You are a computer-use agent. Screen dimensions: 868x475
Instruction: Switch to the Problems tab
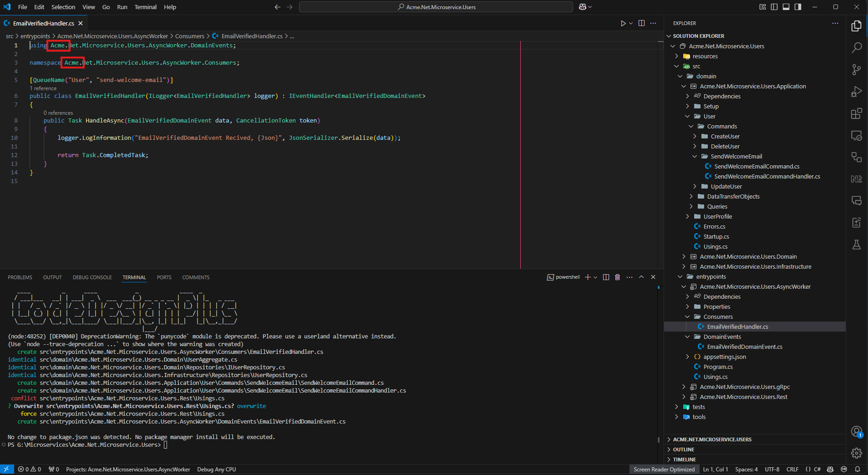pyautogui.click(x=20, y=277)
